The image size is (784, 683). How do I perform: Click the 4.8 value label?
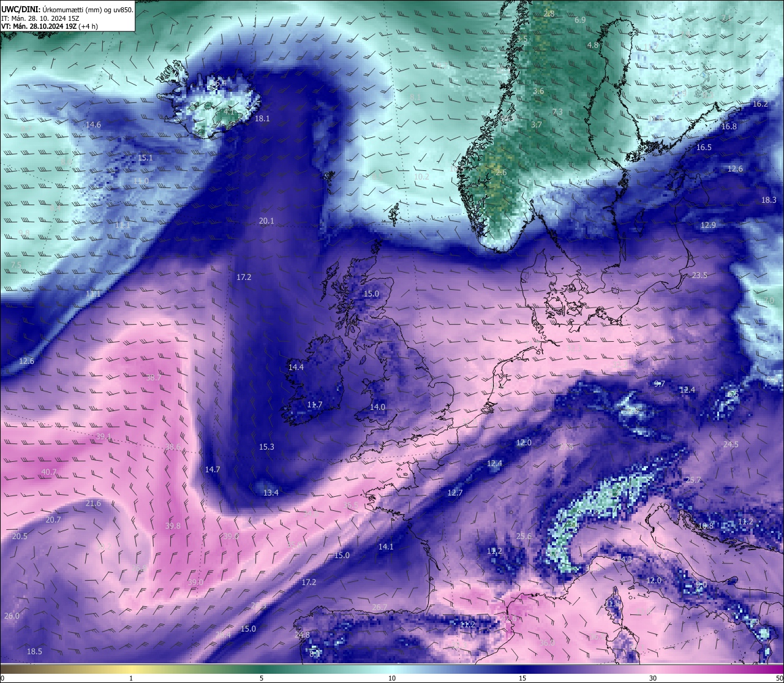click(592, 45)
